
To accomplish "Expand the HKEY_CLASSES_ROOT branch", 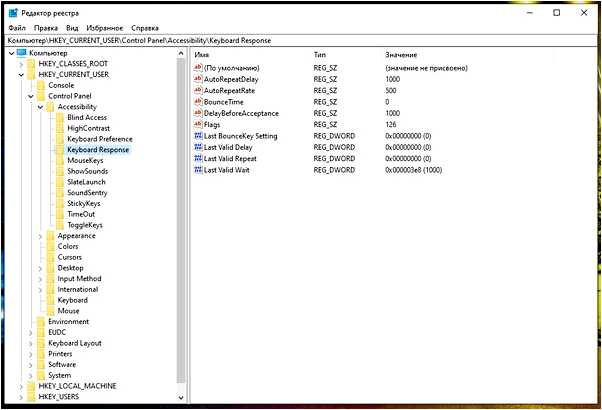I will click(x=20, y=63).
